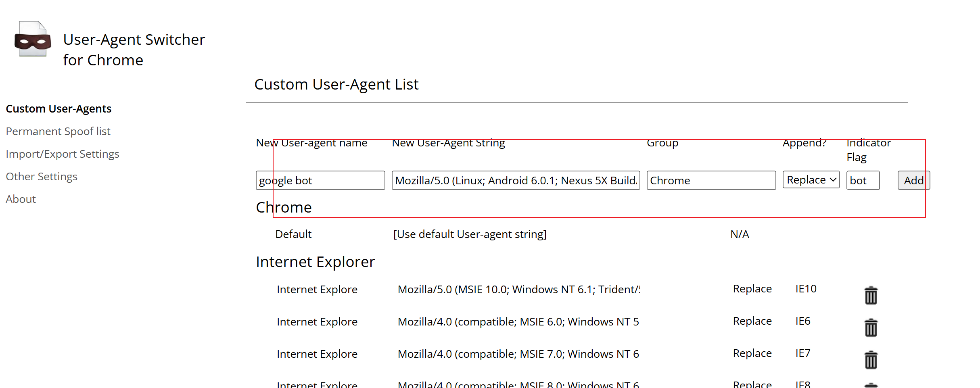Click '[Use default User-agent string]' text
Viewport: 980px width, 388px height.
[470, 234]
